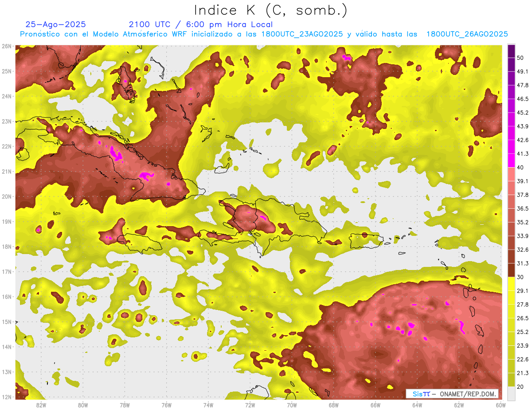Pick the magenta color bar segment between 40 and 41.3
The height and width of the screenshot is (411, 532).
512,160
